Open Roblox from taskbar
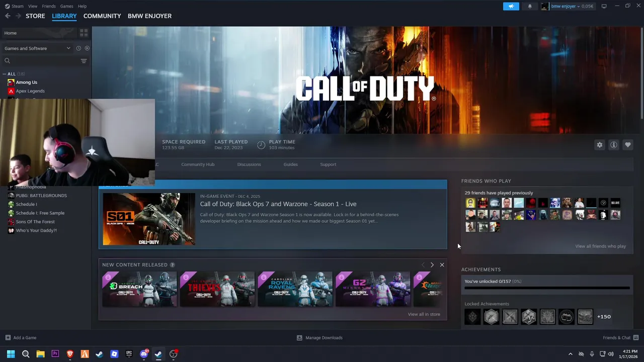644x362 pixels. pyautogui.click(x=114, y=354)
